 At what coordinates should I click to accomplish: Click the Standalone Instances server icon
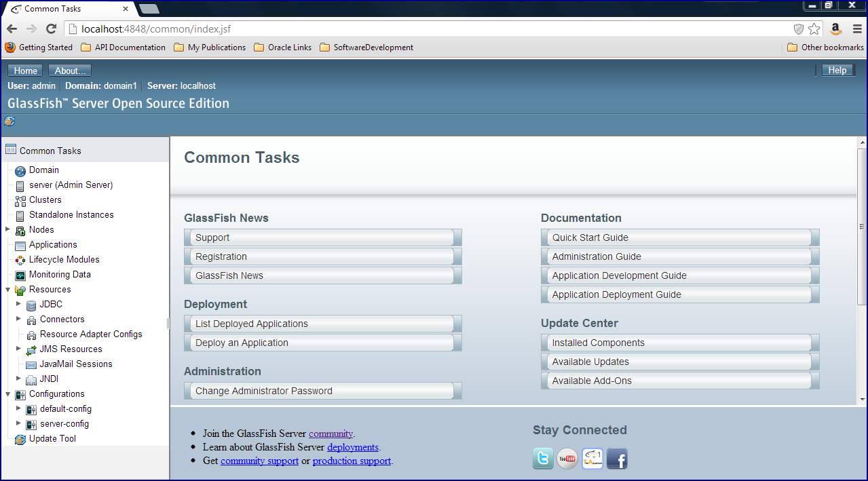tap(20, 216)
